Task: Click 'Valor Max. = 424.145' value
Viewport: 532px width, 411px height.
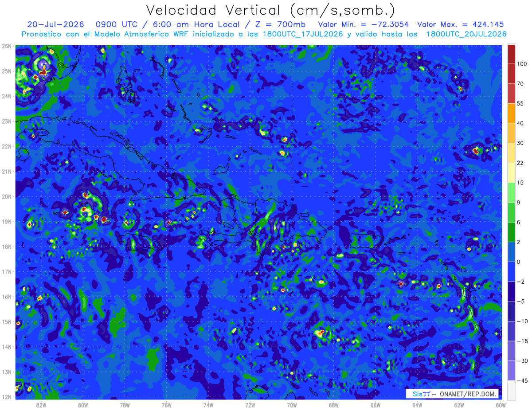Action: coord(461,24)
